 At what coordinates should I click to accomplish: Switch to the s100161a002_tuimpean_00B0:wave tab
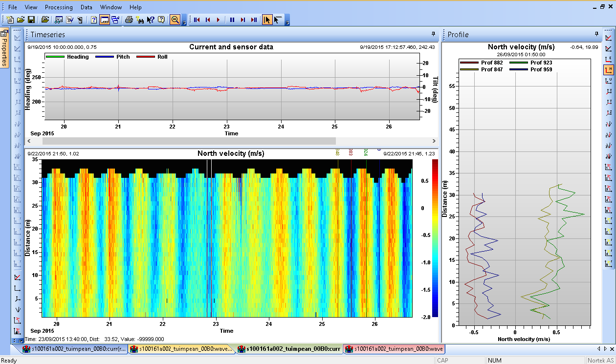[x=396, y=349]
